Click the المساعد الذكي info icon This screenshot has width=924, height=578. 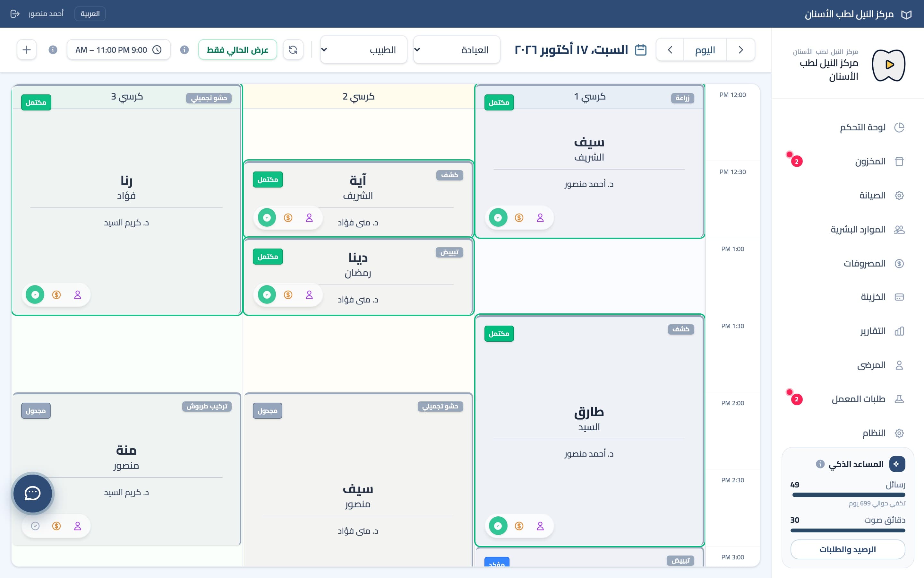pyautogui.click(x=820, y=464)
